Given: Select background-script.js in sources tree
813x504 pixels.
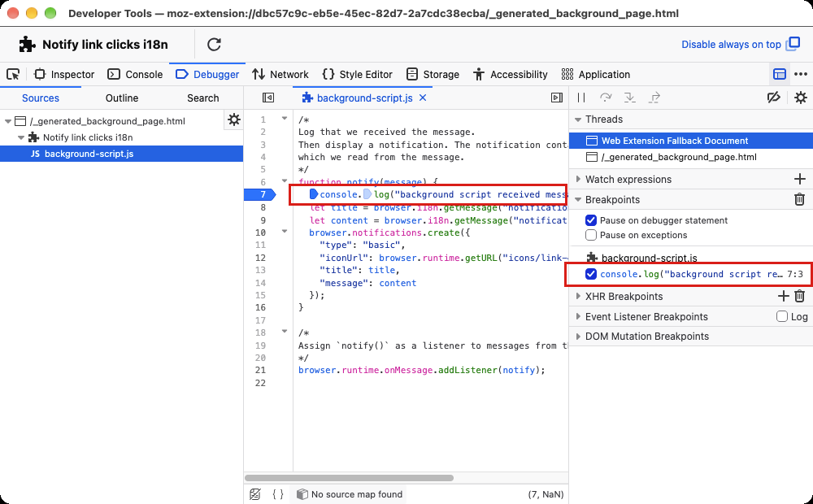Looking at the screenshot, I should tap(121, 154).
